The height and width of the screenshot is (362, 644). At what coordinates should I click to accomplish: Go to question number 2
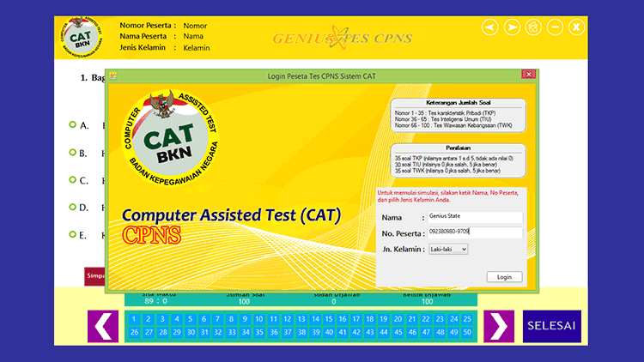tap(149, 319)
